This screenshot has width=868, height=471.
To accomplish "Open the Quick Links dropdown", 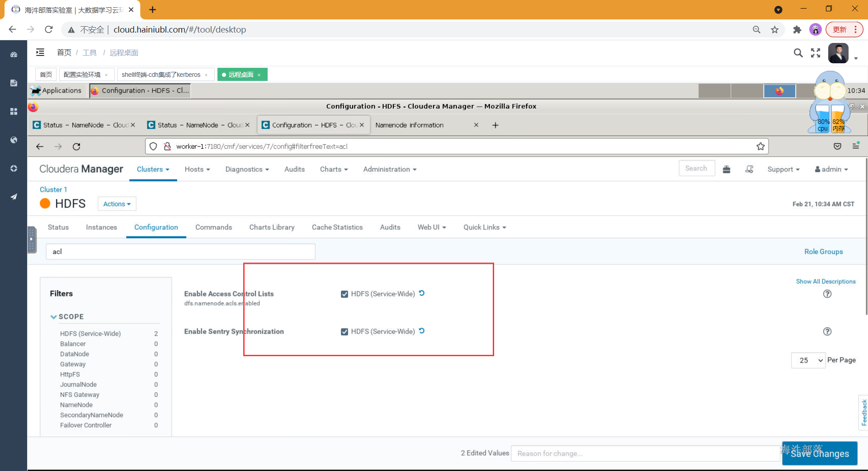I will pos(485,227).
